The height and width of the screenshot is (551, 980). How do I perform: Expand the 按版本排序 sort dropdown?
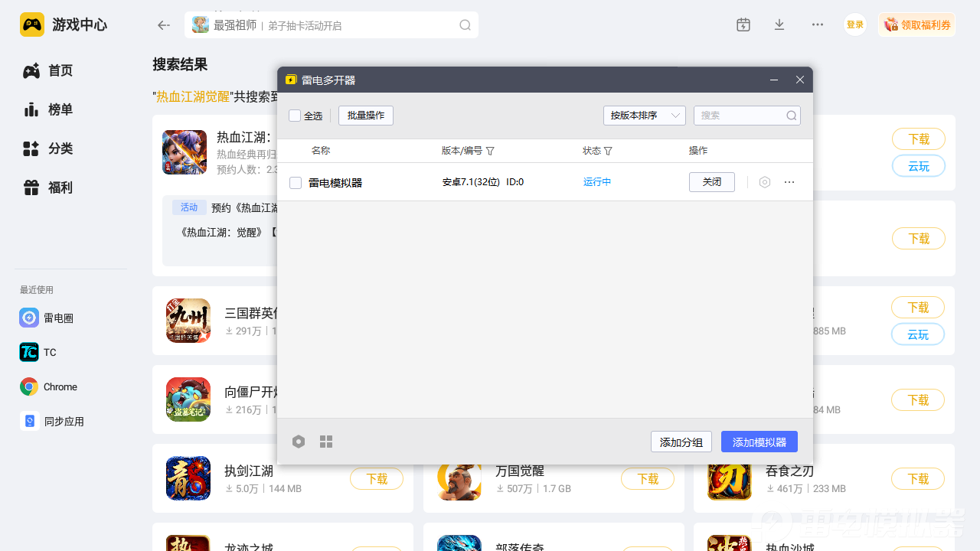tap(644, 116)
